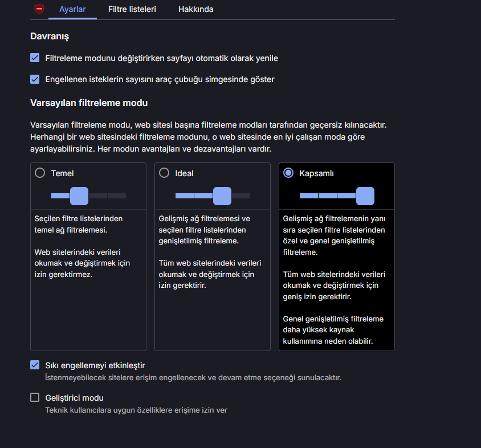Disable Sıkı engellemeyi etkinleştir checkbox
481x448 pixels.
[35, 365]
